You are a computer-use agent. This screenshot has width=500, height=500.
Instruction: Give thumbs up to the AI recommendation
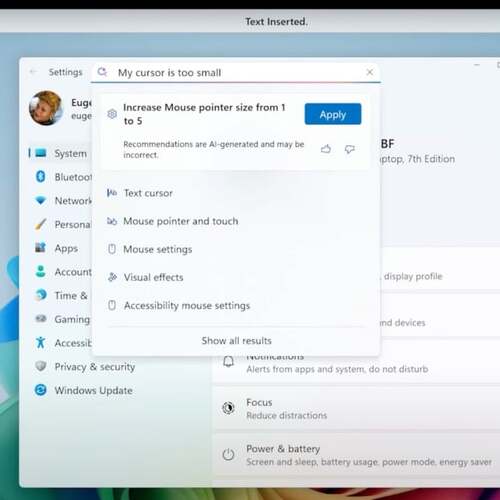click(326, 149)
